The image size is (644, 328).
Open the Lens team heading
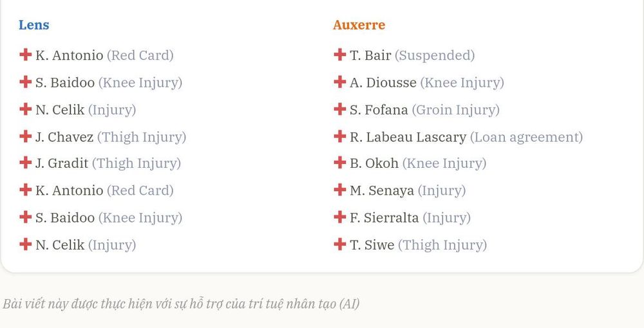point(33,25)
